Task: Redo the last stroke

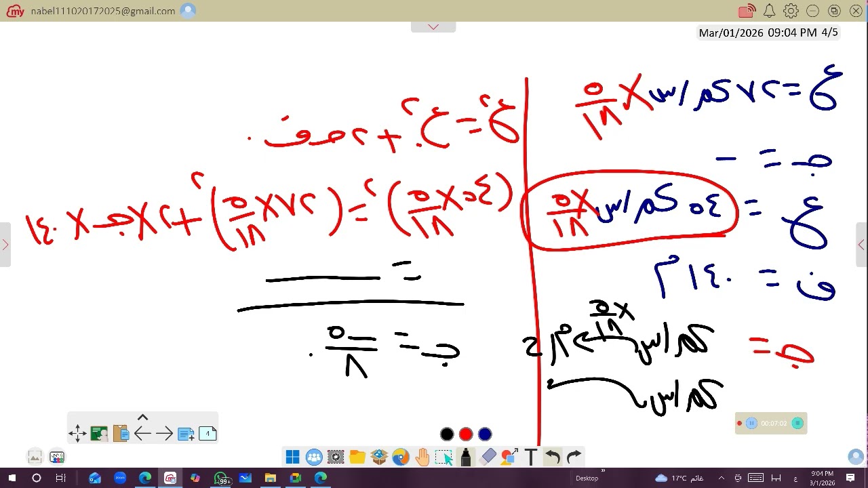Action: click(x=574, y=457)
